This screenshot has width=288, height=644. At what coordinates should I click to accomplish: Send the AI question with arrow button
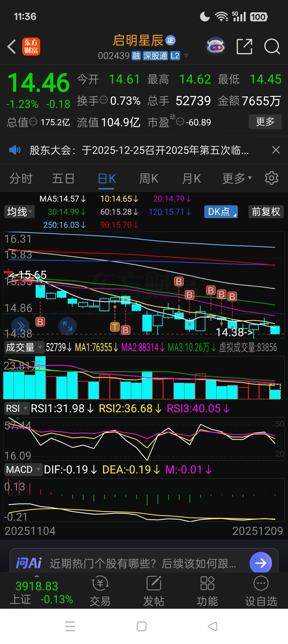point(261,563)
